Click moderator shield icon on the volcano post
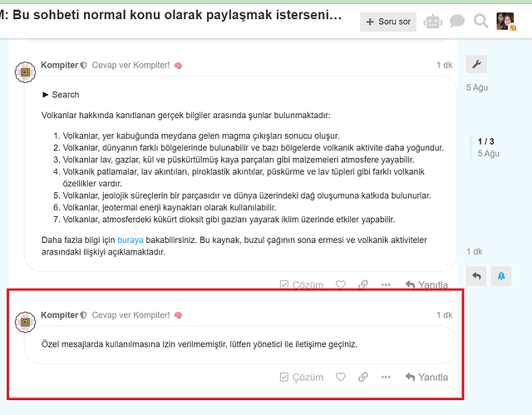Viewport: 532px width, 415px height. coord(83,66)
